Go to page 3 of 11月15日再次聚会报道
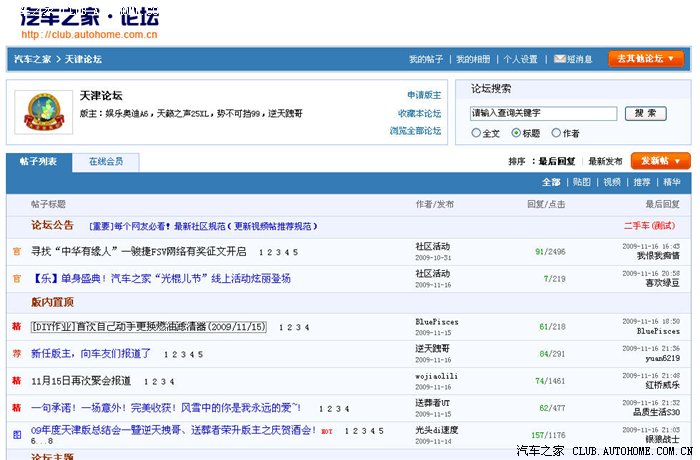Screen dimensions: 700x460 163,382
